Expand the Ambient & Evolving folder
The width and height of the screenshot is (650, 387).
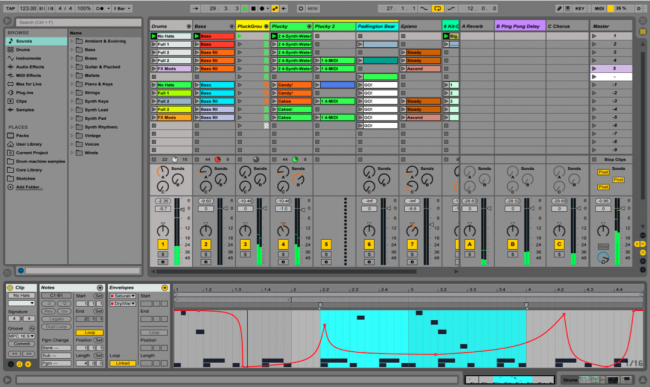[x=72, y=41]
